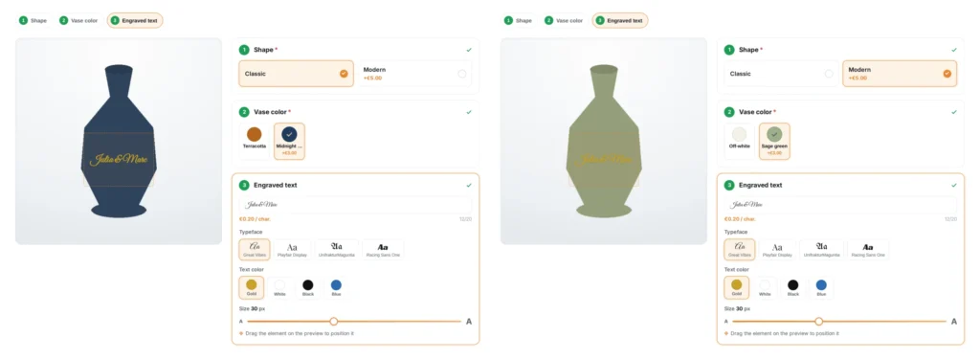This screenshot has width=980, height=360.
Task: Select Modern shape in right configurator
Action: (900, 74)
